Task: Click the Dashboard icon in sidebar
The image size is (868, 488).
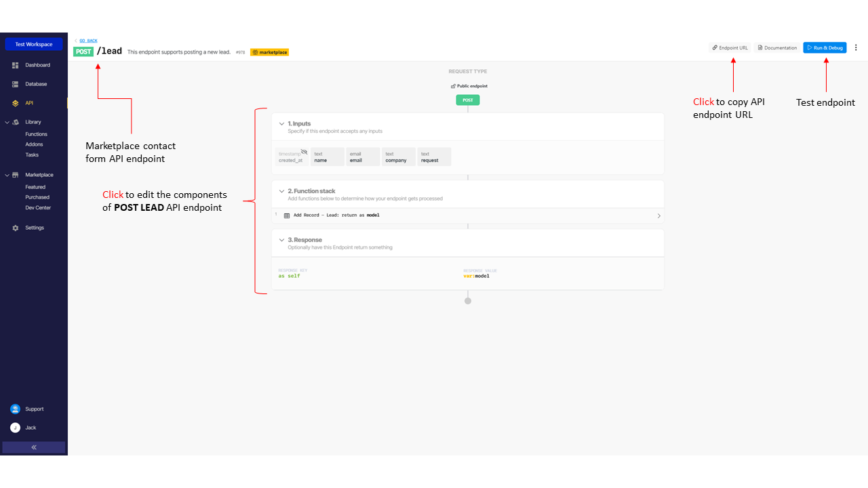Action: pyautogui.click(x=15, y=65)
